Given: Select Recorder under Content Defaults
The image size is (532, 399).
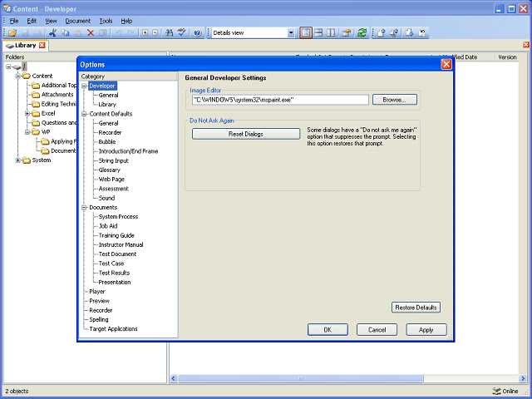Looking at the screenshot, I should pyautogui.click(x=110, y=133).
